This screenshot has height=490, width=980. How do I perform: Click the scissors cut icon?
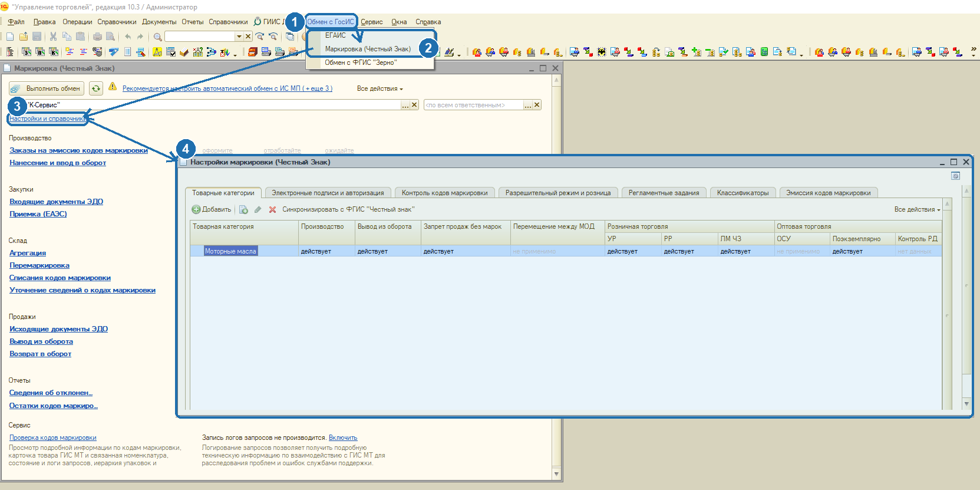pos(53,37)
